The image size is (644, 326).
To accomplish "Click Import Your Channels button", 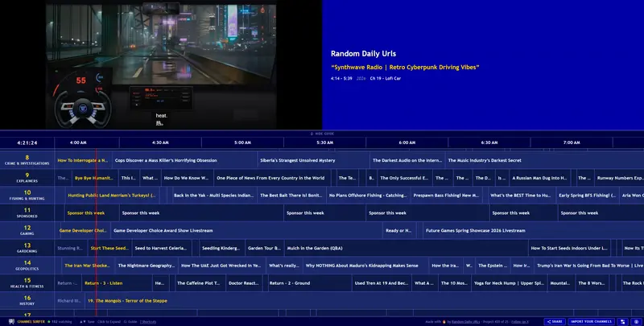I will tap(592, 321).
